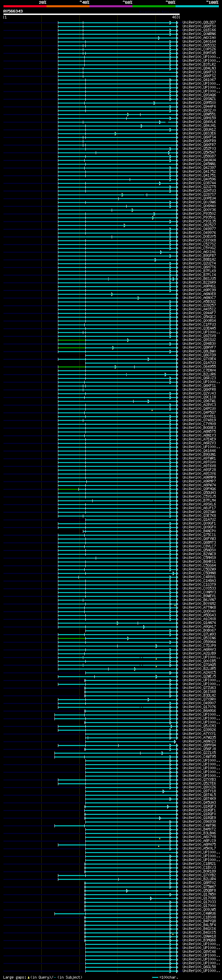The width and height of the screenshot is (222, 980).
Task: Click the white query bar spanning 1 to 463
Action: pyautogui.click(x=91, y=15)
